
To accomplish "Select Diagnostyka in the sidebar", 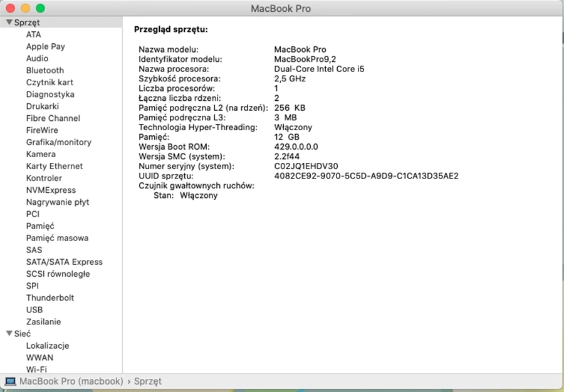I will coord(50,94).
